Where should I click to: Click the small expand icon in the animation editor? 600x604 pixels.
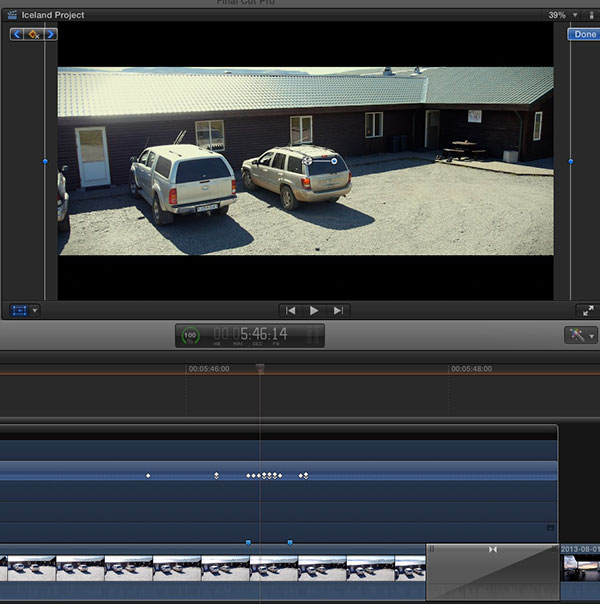click(551, 528)
